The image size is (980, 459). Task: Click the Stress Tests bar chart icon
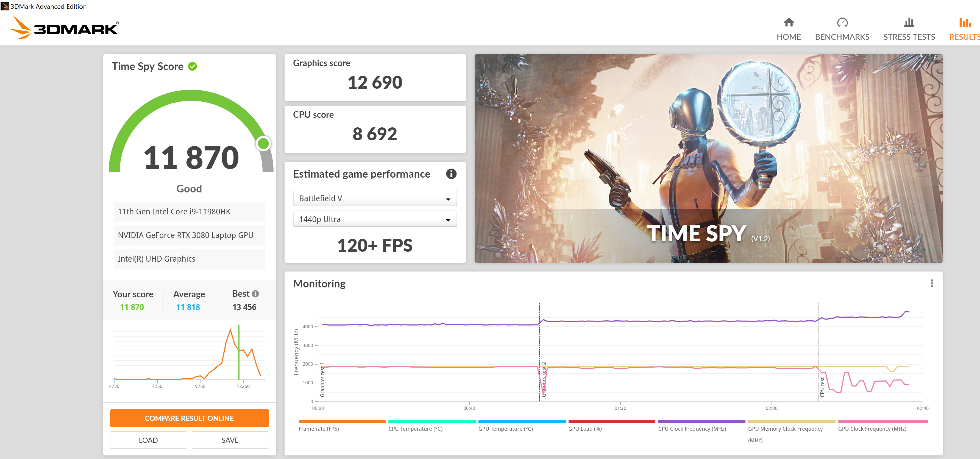coord(909,23)
